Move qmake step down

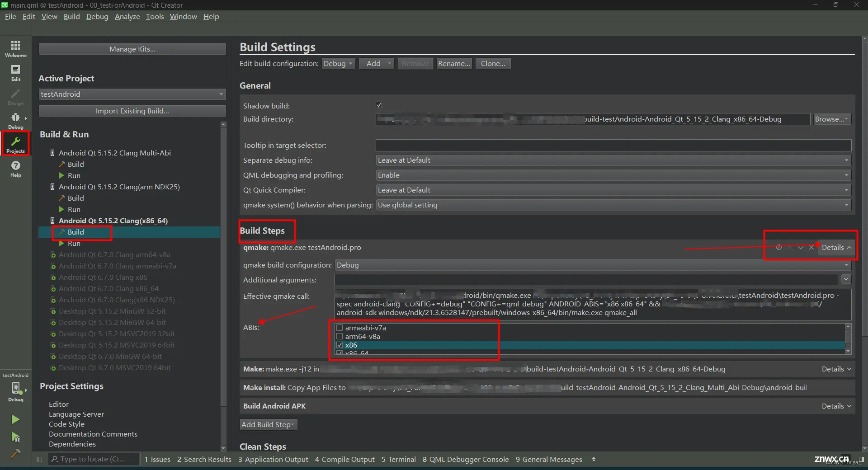(x=800, y=248)
